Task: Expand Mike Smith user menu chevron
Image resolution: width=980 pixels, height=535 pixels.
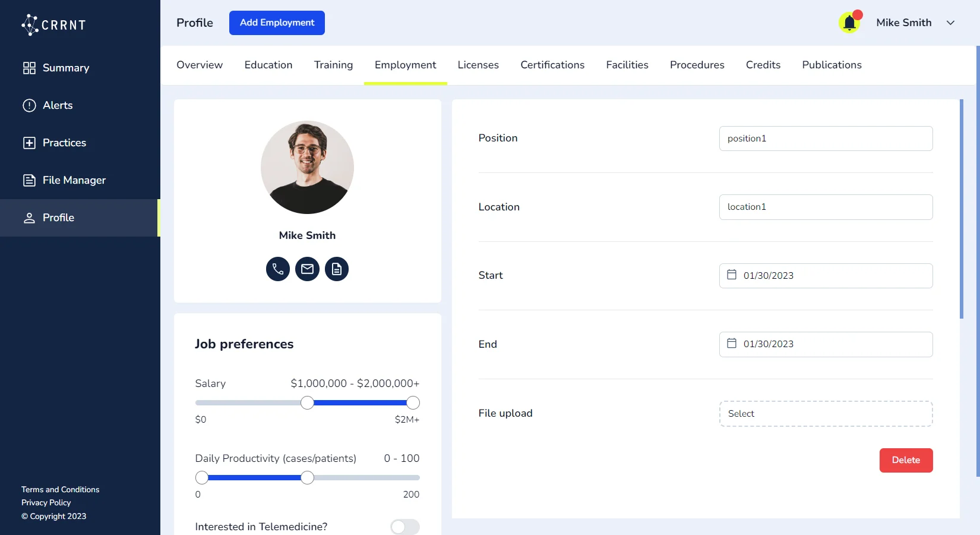Action: click(950, 23)
